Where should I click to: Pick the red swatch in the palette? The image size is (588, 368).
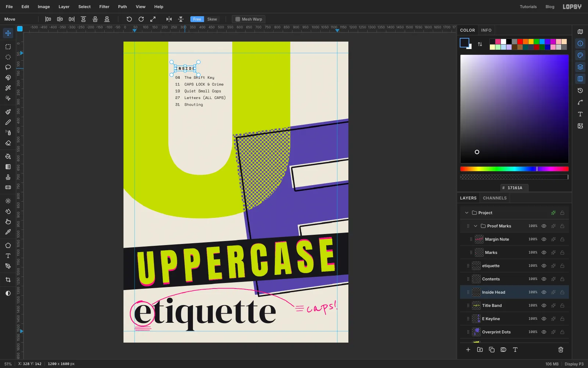pyautogui.click(x=520, y=42)
